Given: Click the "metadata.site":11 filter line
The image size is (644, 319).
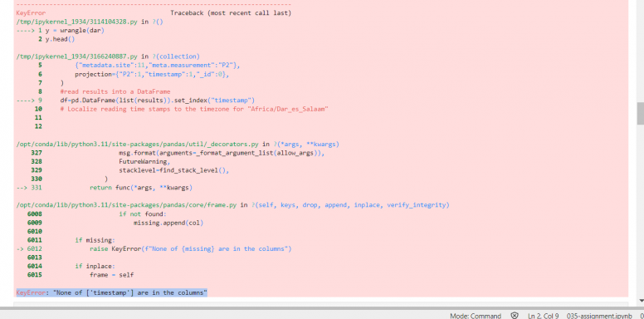Looking at the screenshot, I should pos(158,66).
